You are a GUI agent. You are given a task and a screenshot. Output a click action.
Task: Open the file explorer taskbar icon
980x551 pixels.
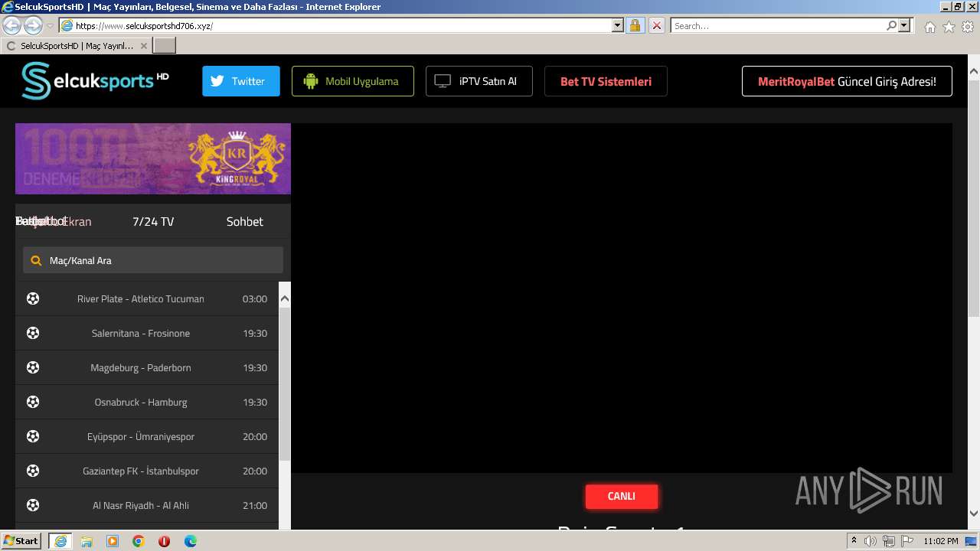tap(87, 541)
